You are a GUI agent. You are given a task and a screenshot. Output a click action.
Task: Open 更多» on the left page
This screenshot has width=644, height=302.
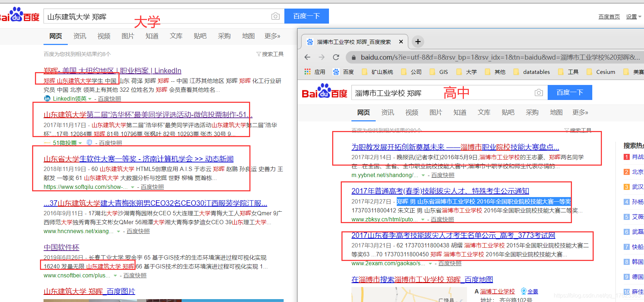[272, 36]
